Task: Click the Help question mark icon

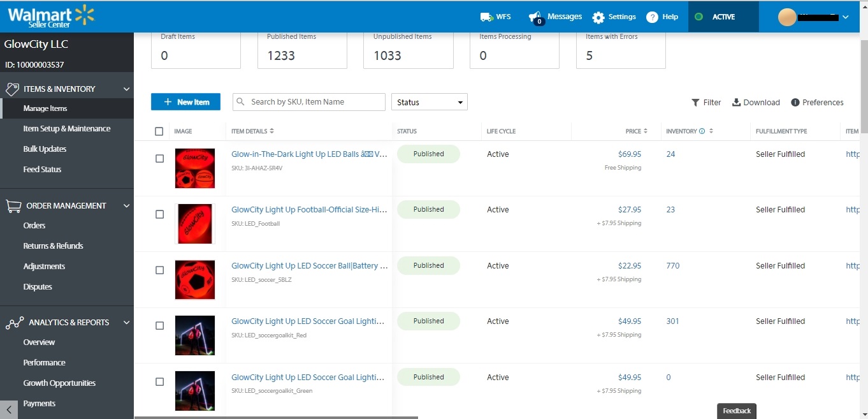Action: point(652,17)
